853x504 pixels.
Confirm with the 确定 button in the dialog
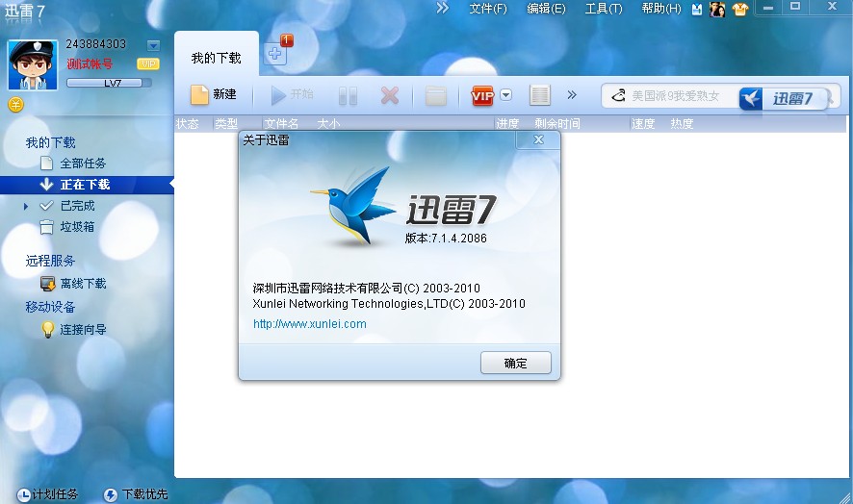click(516, 363)
